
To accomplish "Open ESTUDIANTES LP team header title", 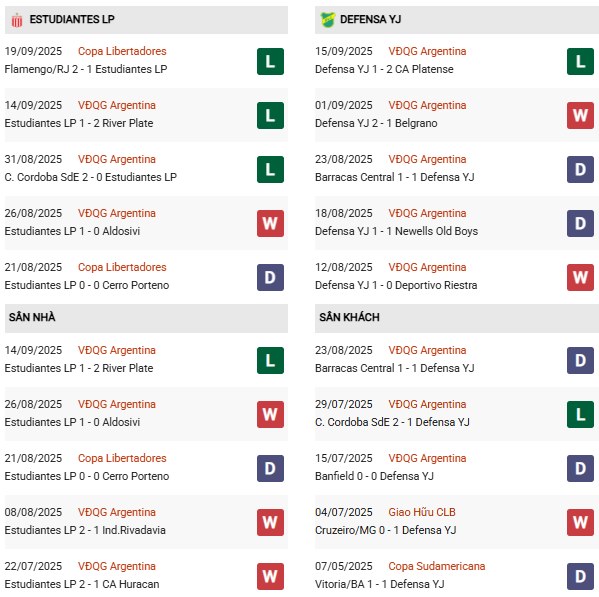I will (x=72, y=19).
